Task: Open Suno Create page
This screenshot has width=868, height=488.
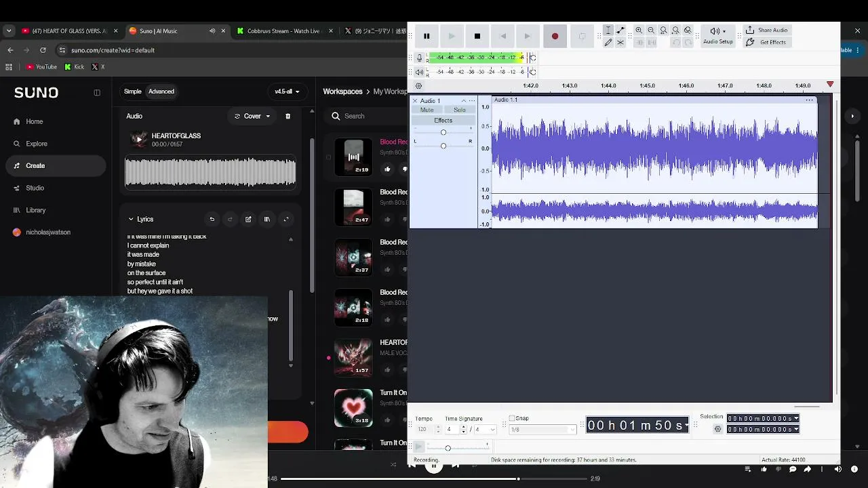Action: point(54,165)
